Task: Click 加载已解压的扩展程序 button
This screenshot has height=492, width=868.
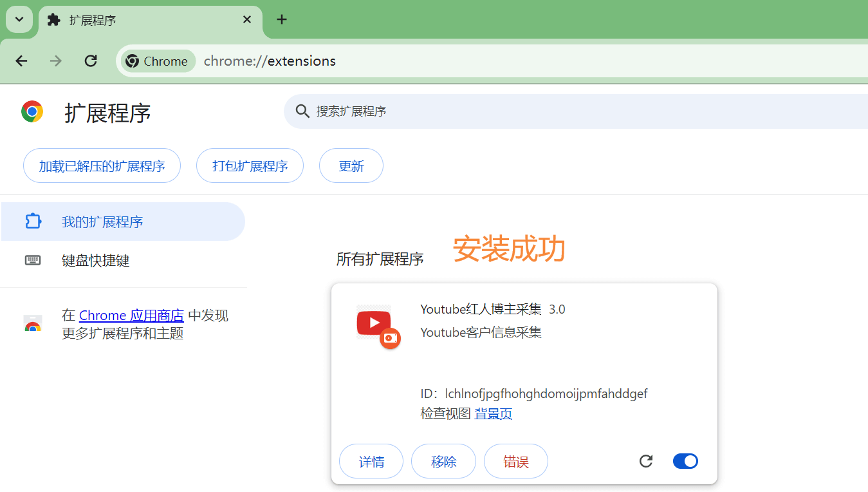Action: point(102,166)
